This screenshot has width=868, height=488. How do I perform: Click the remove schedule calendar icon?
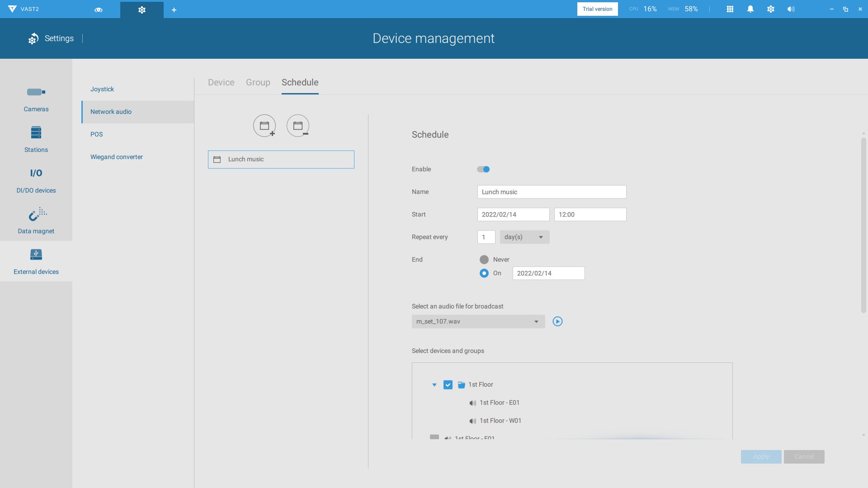pyautogui.click(x=298, y=126)
